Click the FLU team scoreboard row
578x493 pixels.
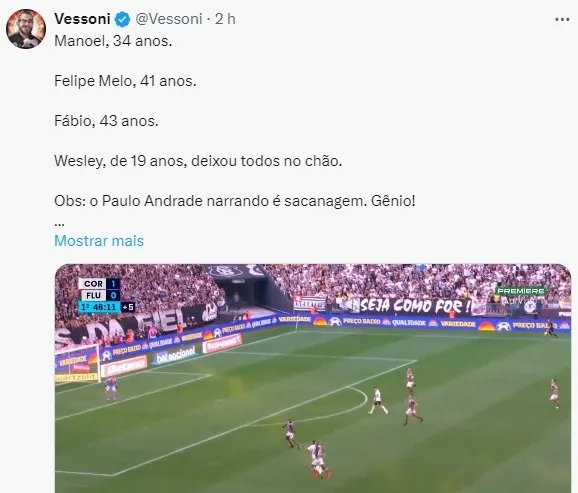click(99, 295)
